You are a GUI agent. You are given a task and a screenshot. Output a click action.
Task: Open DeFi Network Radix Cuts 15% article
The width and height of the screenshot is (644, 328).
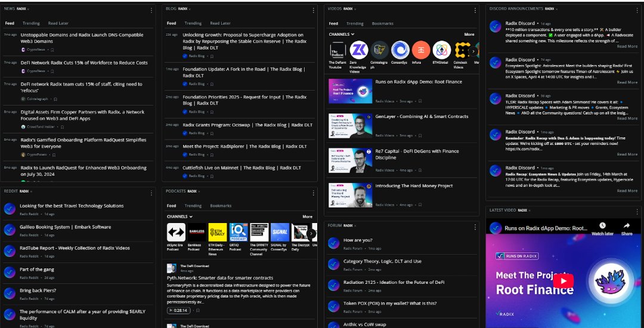coord(84,63)
